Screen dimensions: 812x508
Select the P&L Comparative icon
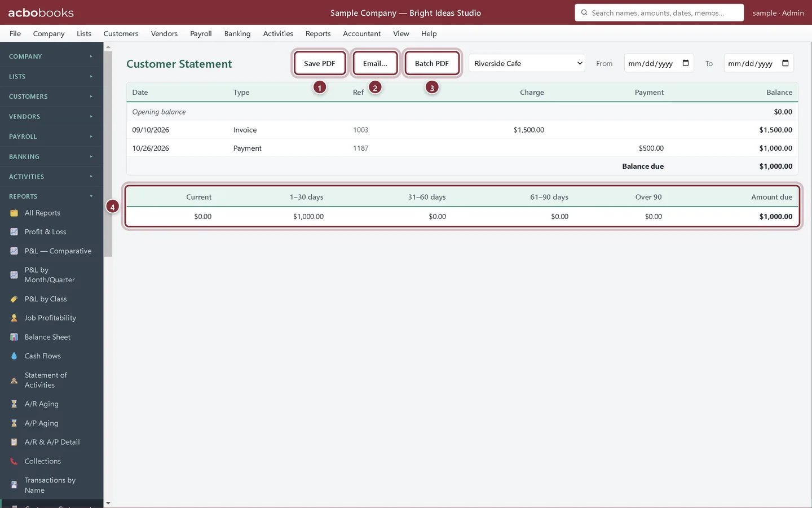(14, 251)
